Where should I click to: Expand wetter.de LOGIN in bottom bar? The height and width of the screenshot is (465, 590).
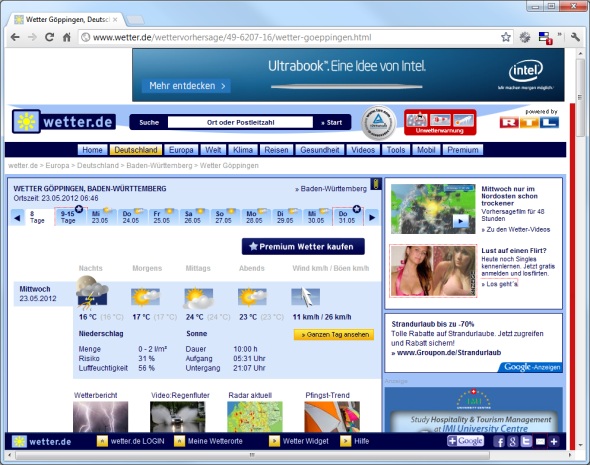tap(131, 441)
